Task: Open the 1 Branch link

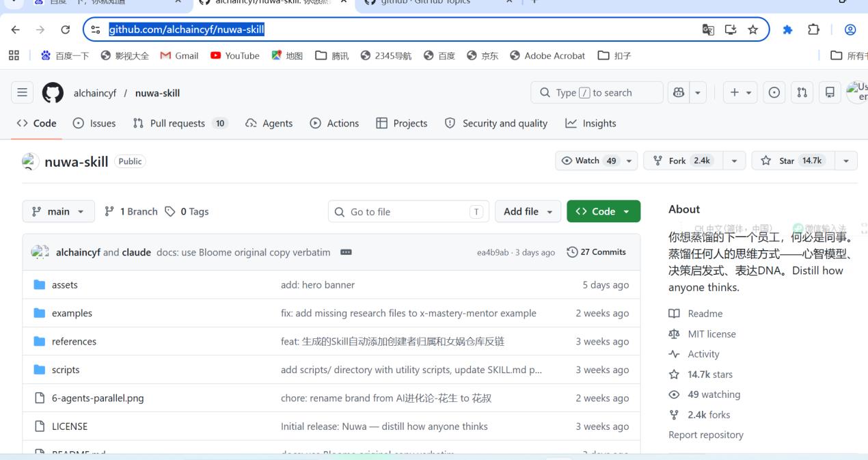Action: pos(131,211)
